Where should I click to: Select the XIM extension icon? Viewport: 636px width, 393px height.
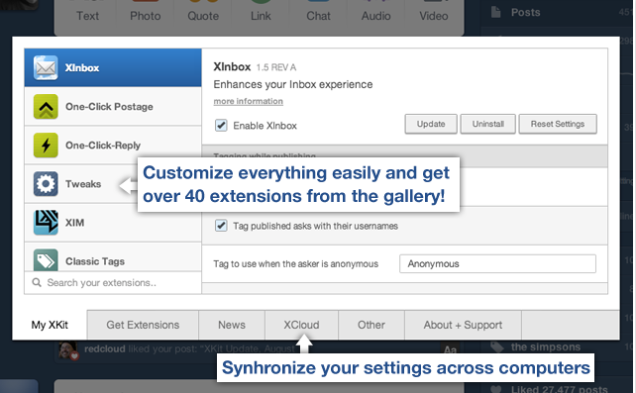click(45, 222)
